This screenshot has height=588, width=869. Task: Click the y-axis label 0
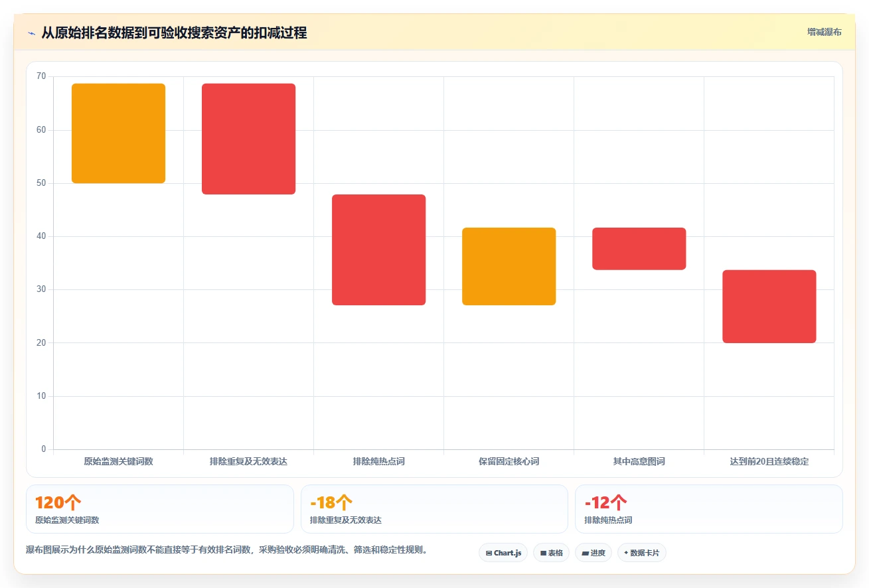click(44, 449)
